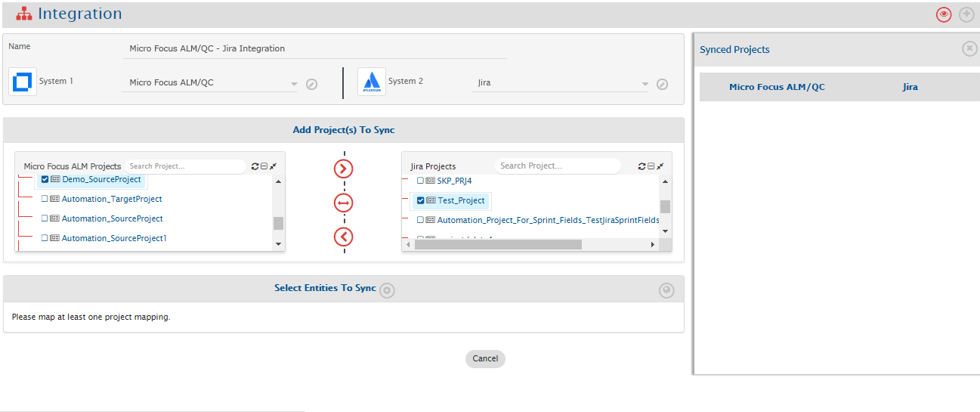Expand the Select Entities To Sync section
The height and width of the screenshot is (412, 980).
click(x=387, y=290)
